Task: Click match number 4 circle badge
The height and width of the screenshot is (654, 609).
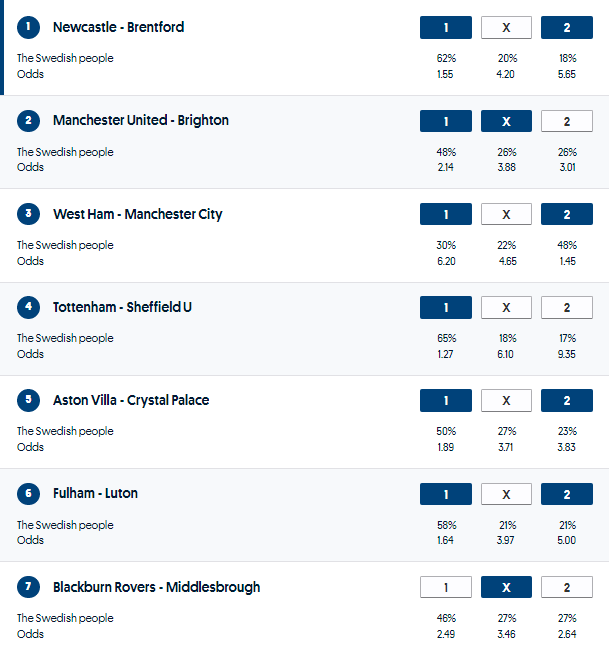Action: (x=28, y=307)
